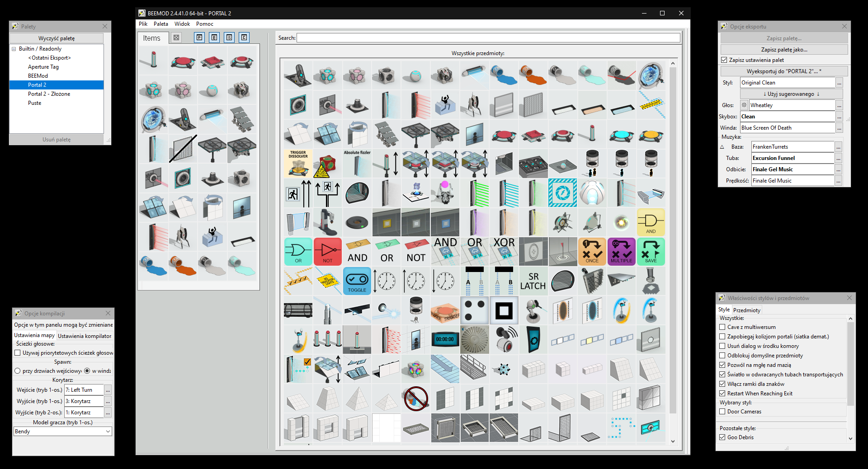Select the purple MULTIPLE item
Viewport: 868px width, 469px height.
pyautogui.click(x=621, y=252)
